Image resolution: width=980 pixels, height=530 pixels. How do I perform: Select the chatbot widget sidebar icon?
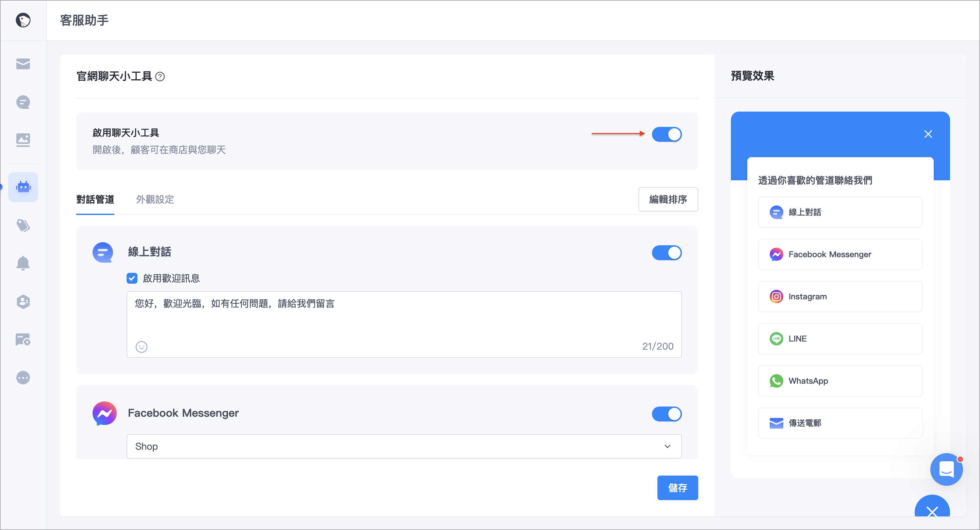pyautogui.click(x=23, y=187)
